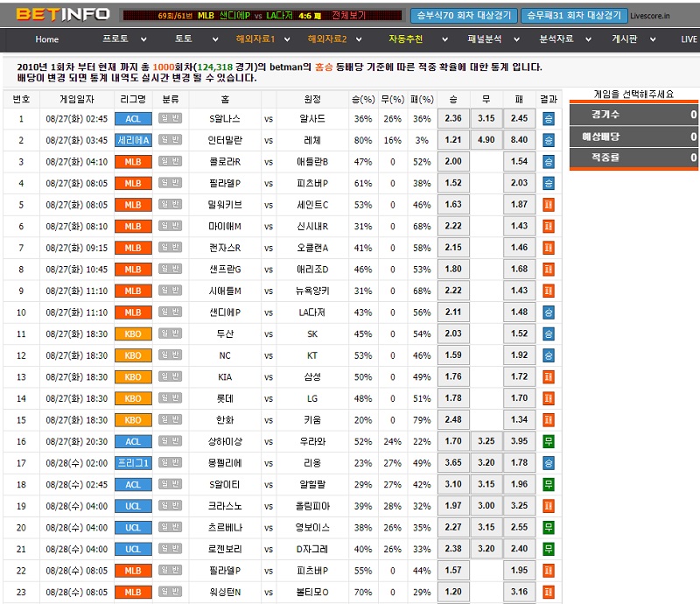The width and height of the screenshot is (700, 604).
Task: Go to the Home menu item
Action: (47, 39)
